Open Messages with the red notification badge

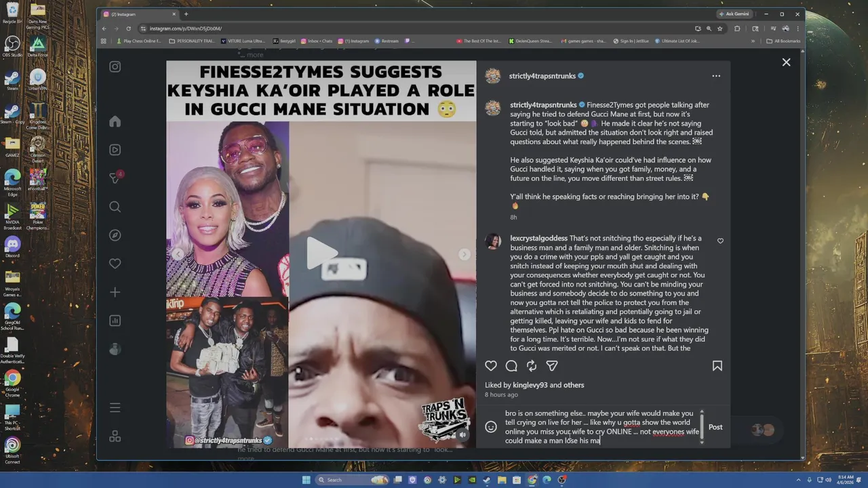pos(115,178)
